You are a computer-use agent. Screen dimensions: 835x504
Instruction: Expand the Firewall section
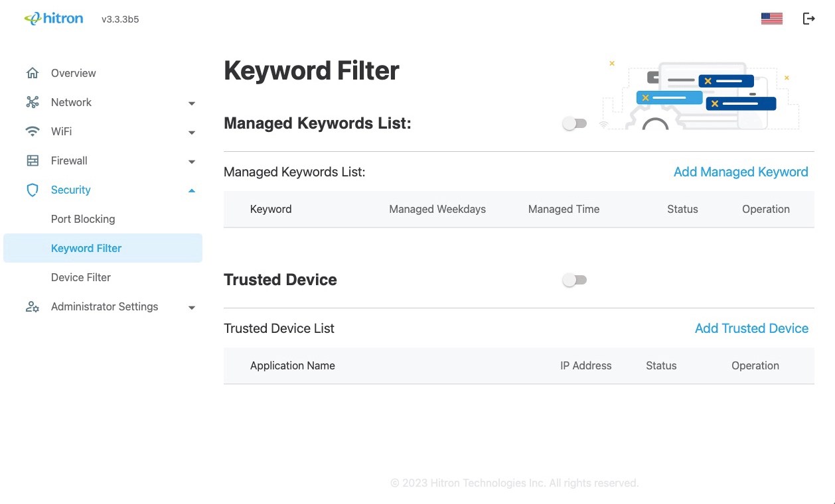(192, 162)
